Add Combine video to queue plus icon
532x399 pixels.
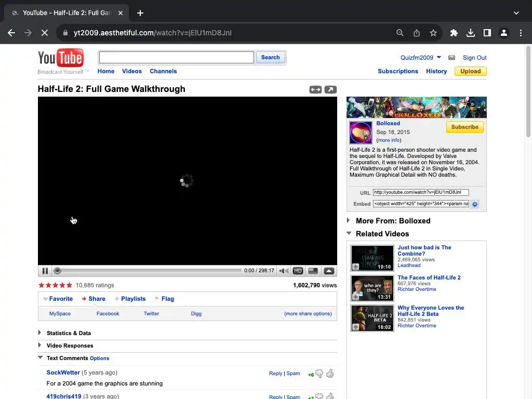point(355,267)
